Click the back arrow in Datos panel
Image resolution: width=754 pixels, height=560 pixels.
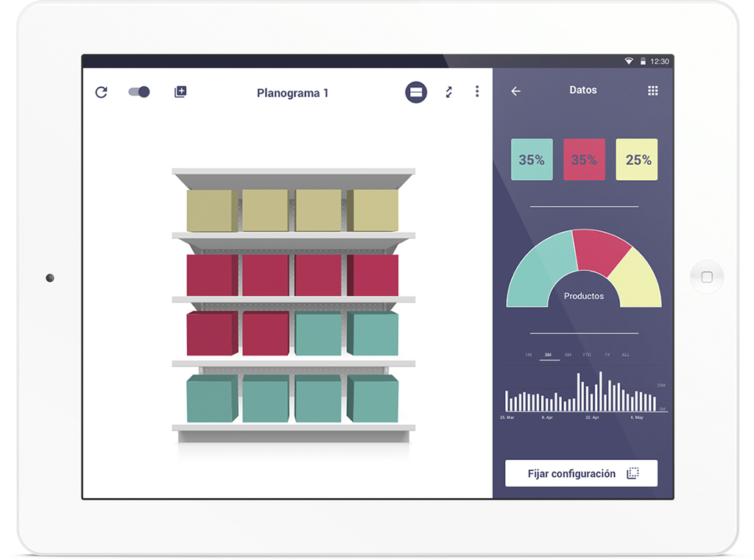coord(516,91)
